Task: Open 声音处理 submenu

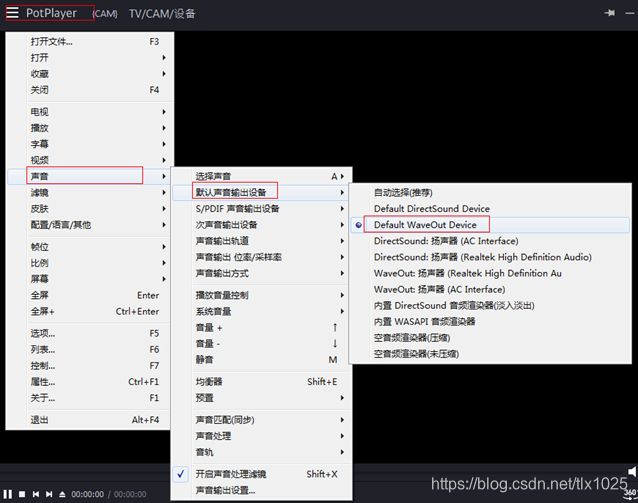Action: pyautogui.click(x=260, y=436)
